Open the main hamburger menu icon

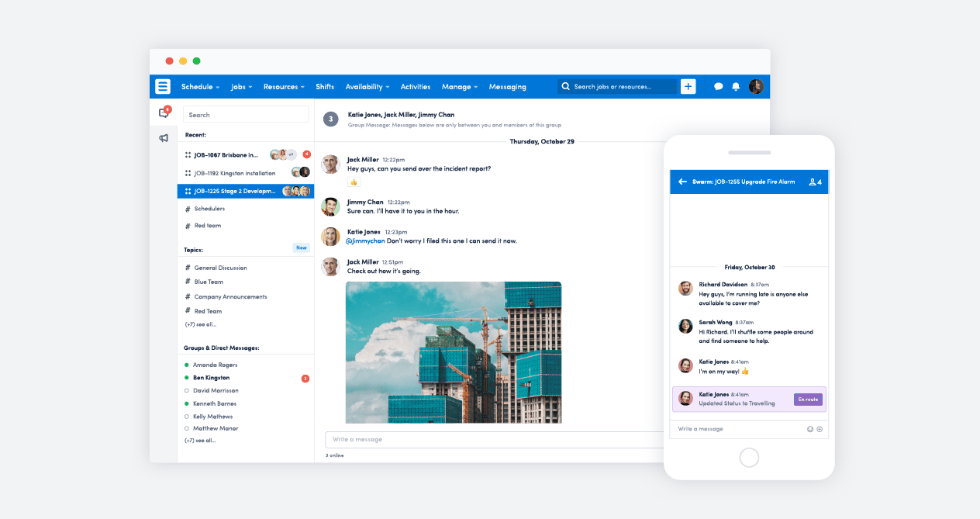coord(163,86)
